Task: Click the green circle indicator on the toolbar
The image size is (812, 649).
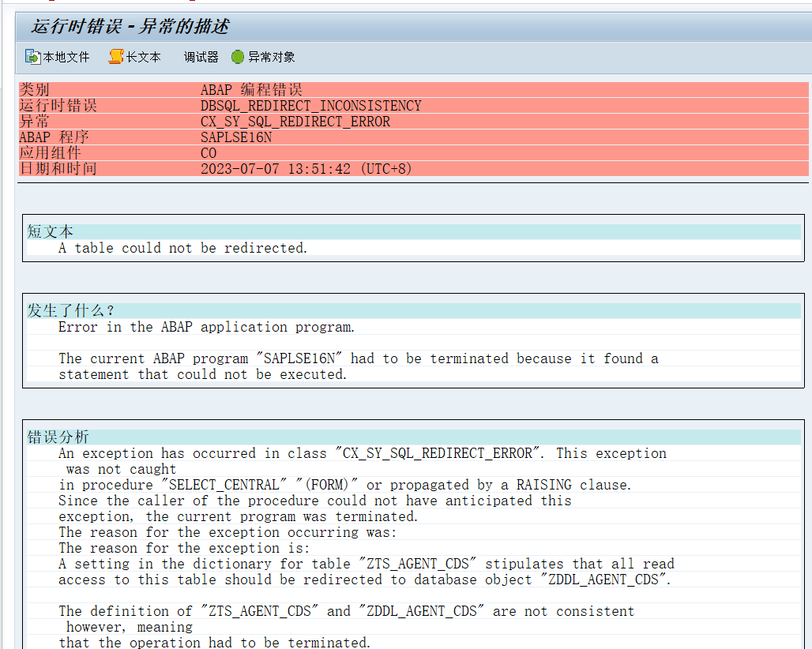Action: tap(237, 57)
